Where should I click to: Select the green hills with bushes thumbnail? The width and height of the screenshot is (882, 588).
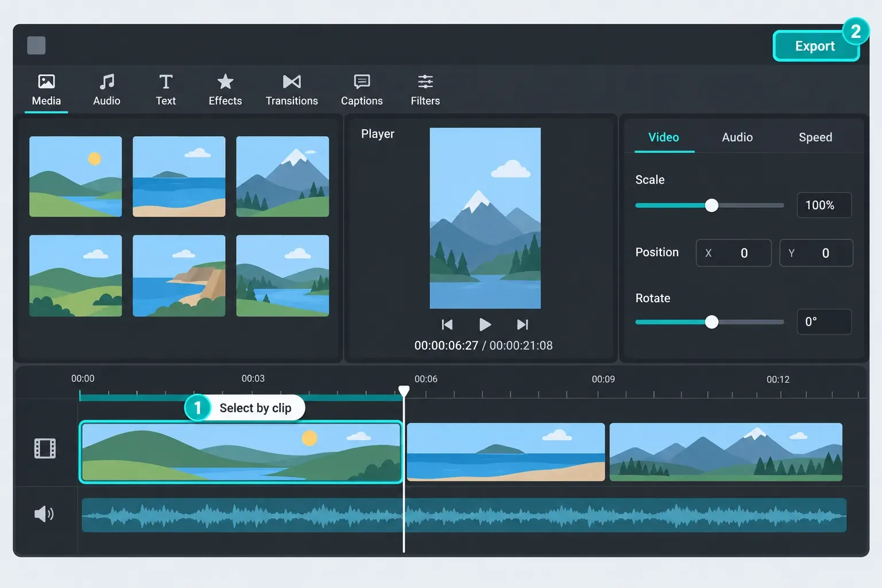(x=76, y=276)
